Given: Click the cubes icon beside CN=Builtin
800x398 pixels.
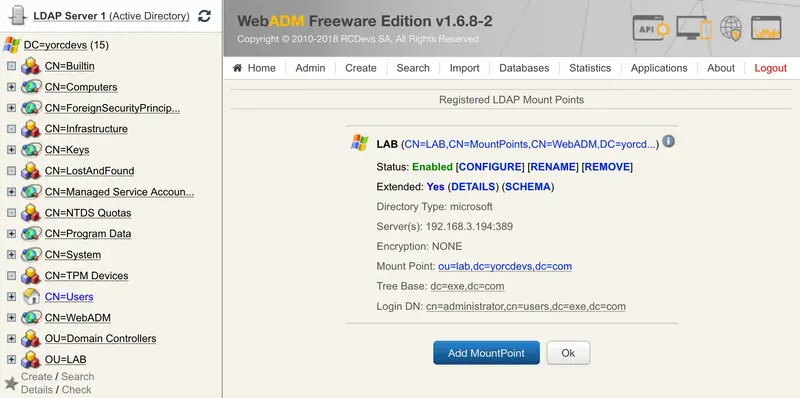Looking at the screenshot, I should coord(31,66).
